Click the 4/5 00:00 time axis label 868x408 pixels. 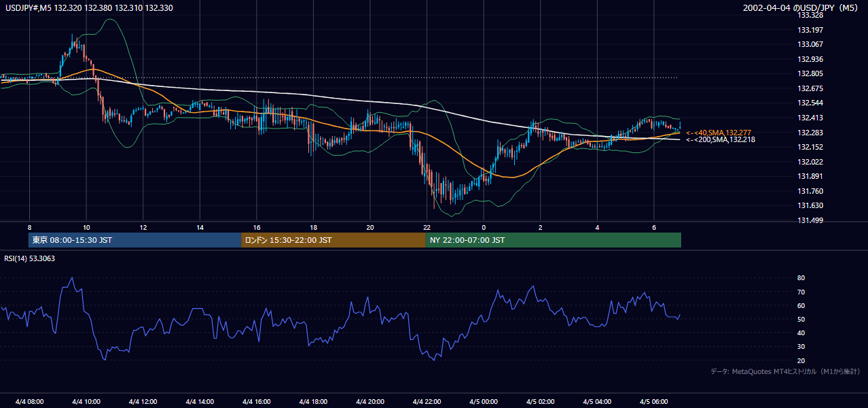click(484, 401)
